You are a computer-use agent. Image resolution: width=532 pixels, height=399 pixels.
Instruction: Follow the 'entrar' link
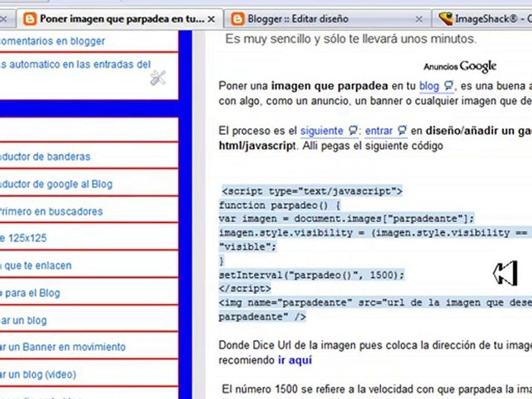point(378,131)
